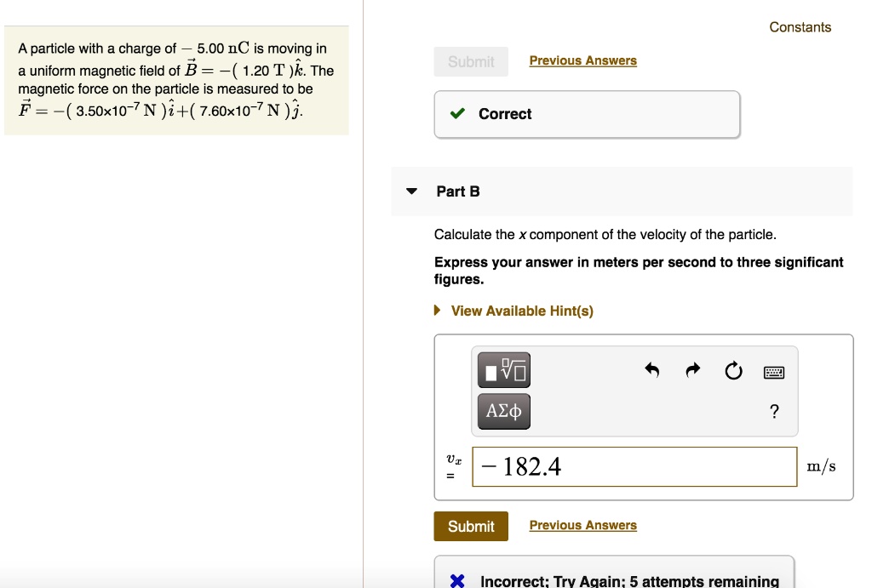Click the redo arrow in answer toolbar
Viewport: 872px width, 588px height.
(x=693, y=370)
